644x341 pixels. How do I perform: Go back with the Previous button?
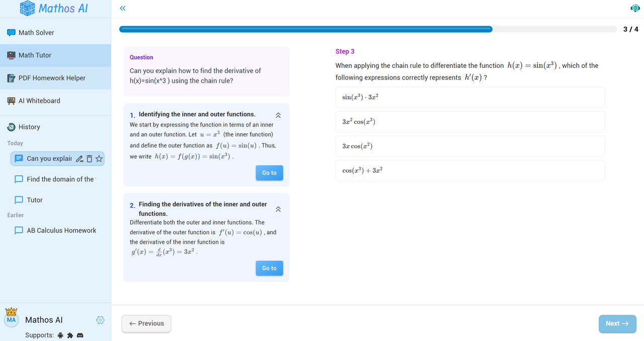tap(146, 324)
